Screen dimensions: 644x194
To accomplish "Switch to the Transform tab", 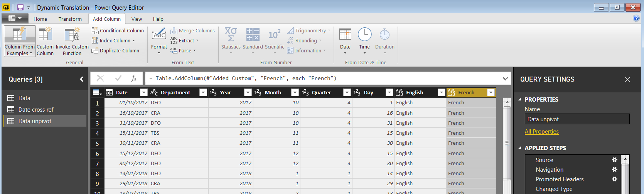I will [70, 19].
